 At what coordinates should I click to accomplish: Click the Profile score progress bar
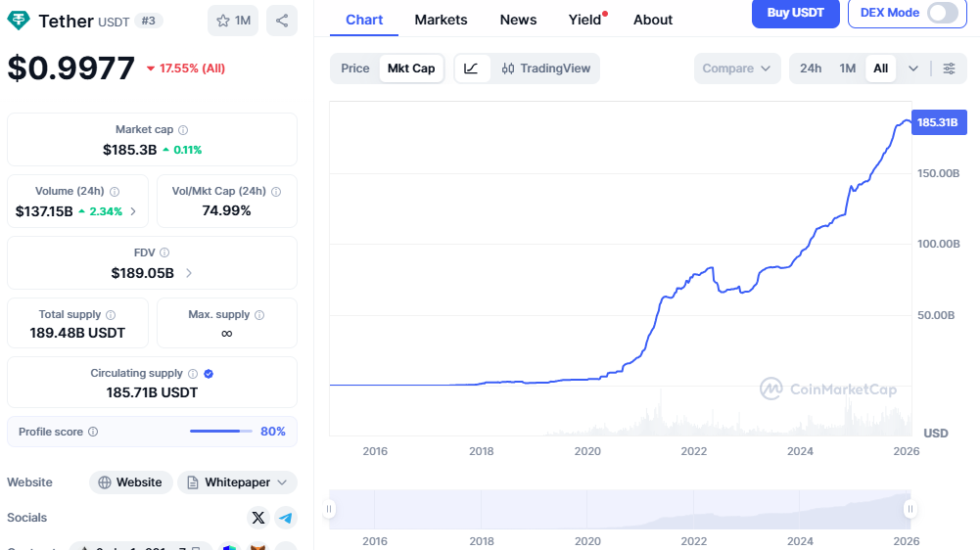tap(221, 432)
